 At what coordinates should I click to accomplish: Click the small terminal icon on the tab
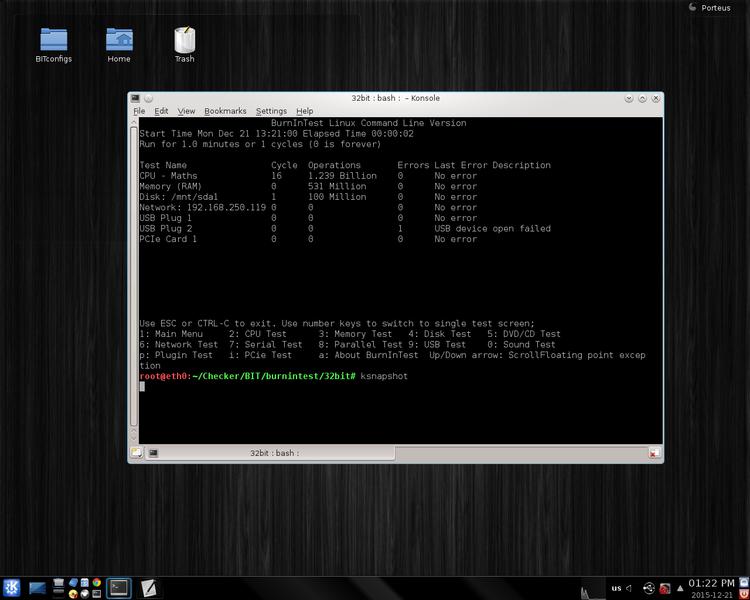pyautogui.click(x=153, y=453)
